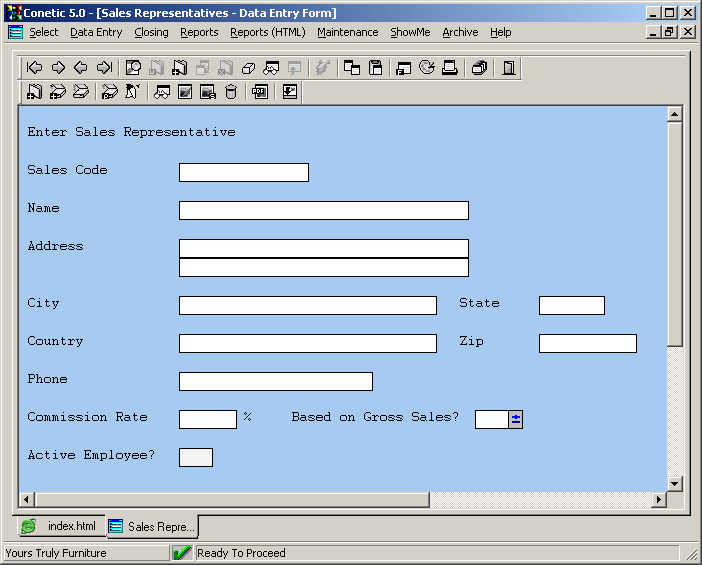Click the trash can delete icon

(x=231, y=92)
